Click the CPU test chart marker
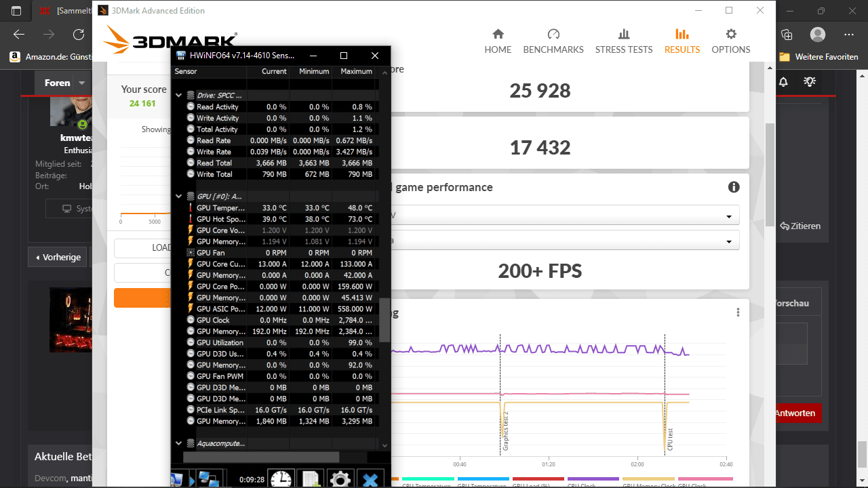The height and width of the screenshot is (488, 868). coord(670,439)
